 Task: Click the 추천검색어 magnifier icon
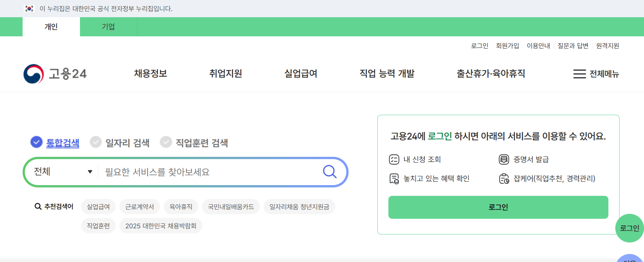tap(38, 207)
